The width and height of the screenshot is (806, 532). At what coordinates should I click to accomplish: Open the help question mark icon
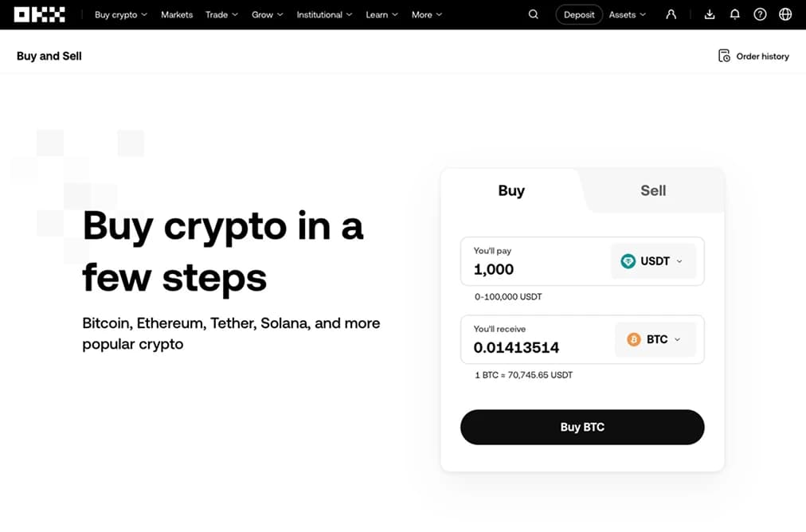point(760,14)
